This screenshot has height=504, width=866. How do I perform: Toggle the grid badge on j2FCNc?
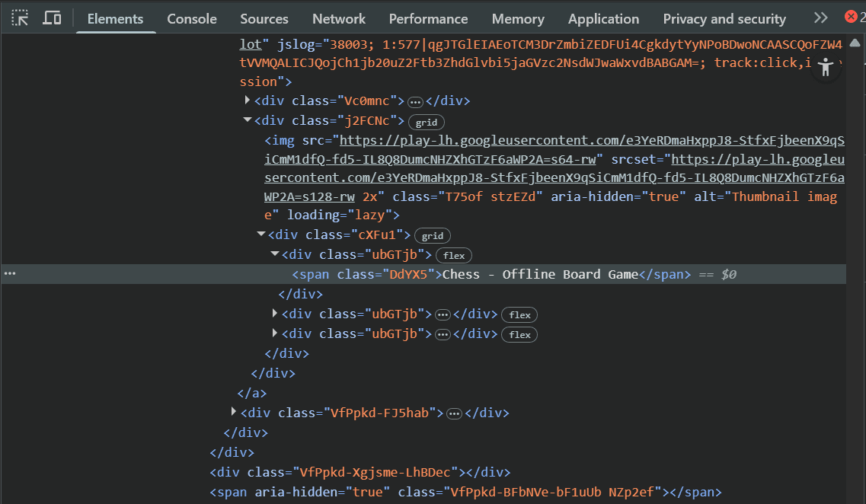(426, 122)
